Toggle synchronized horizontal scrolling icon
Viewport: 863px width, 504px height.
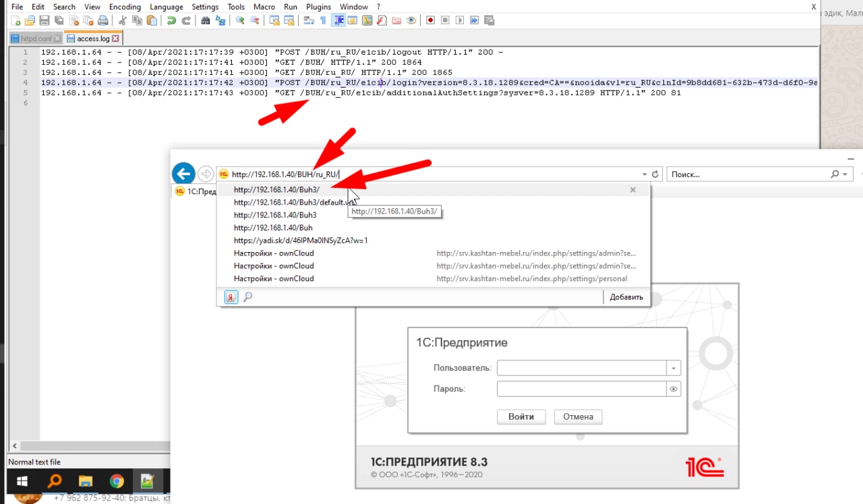289,20
